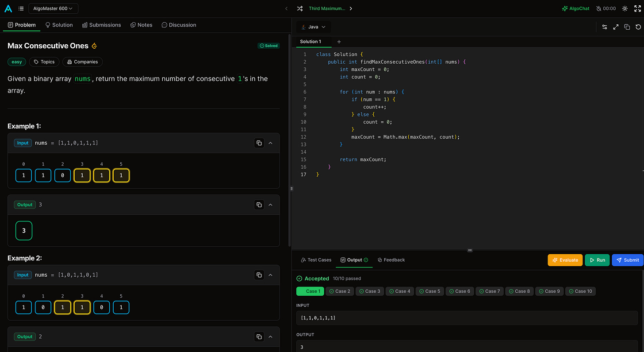
Task: Expand the code editor icon
Action: (616, 27)
